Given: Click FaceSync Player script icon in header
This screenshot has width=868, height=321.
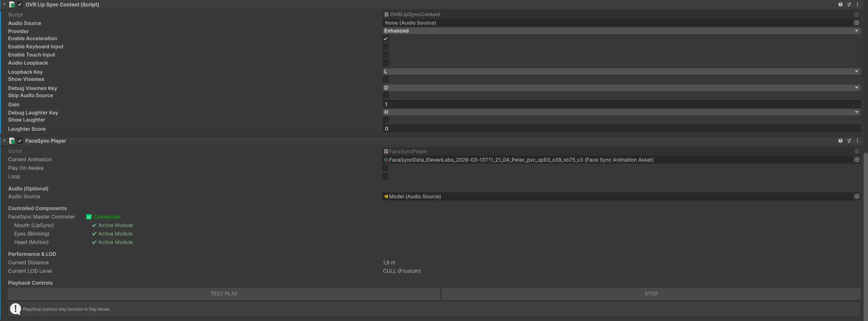Looking at the screenshot, I should click(12, 141).
